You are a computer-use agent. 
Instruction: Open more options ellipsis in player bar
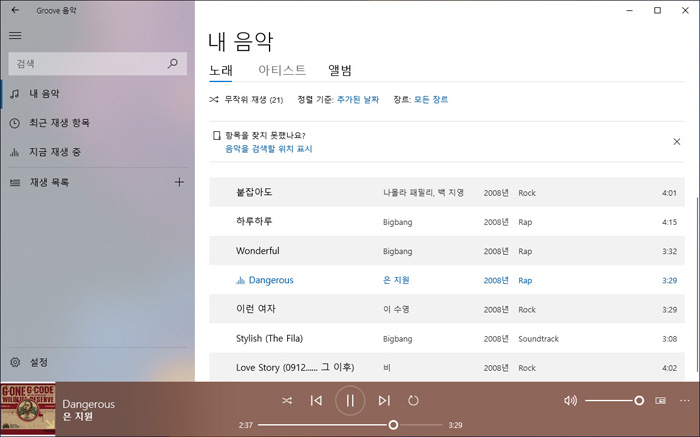pos(684,401)
